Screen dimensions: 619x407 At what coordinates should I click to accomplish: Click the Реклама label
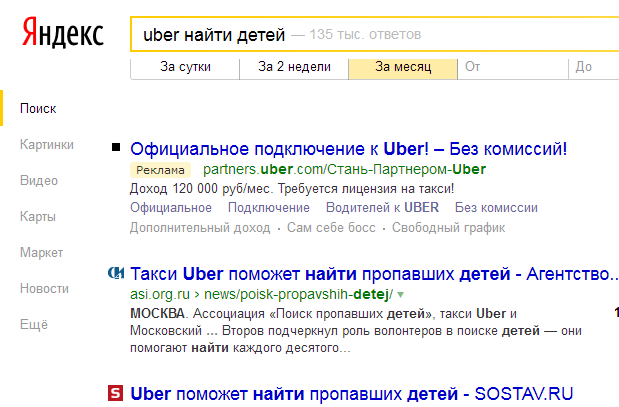pos(160,170)
